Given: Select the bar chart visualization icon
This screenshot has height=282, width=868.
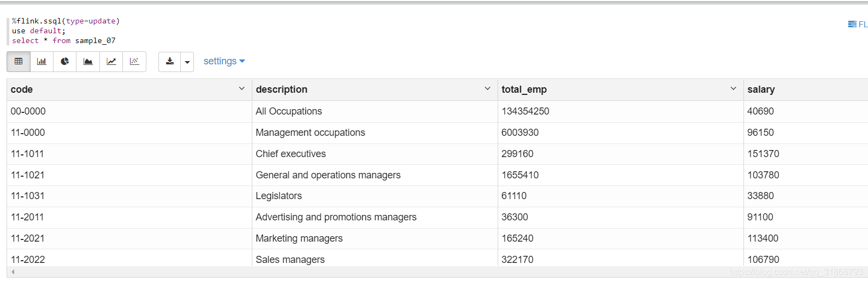Looking at the screenshot, I should (x=42, y=62).
